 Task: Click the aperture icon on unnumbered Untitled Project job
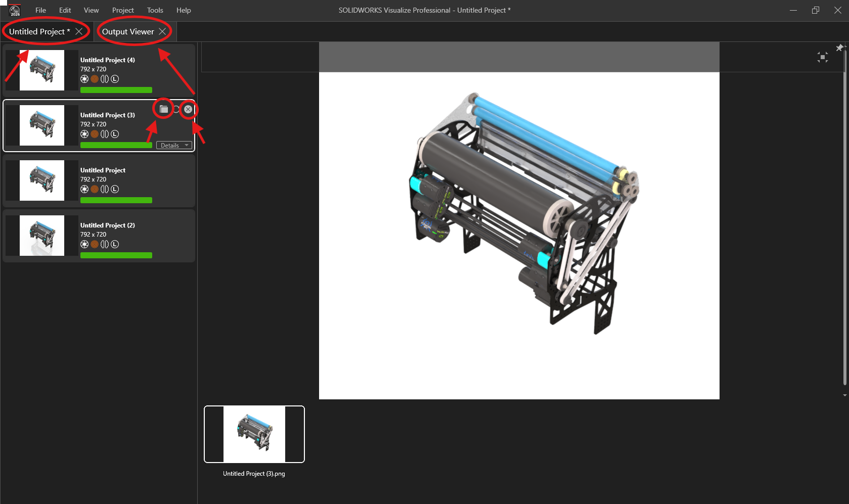point(84,189)
